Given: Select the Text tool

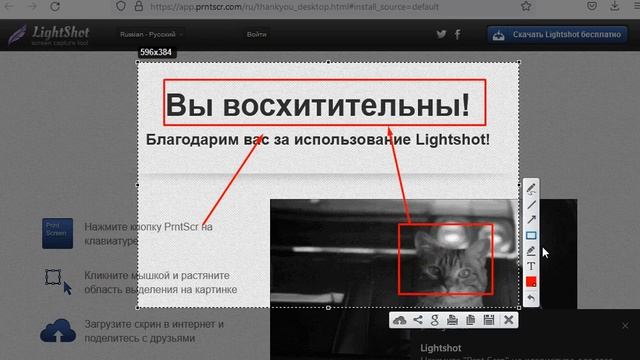Looking at the screenshot, I should [531, 266].
